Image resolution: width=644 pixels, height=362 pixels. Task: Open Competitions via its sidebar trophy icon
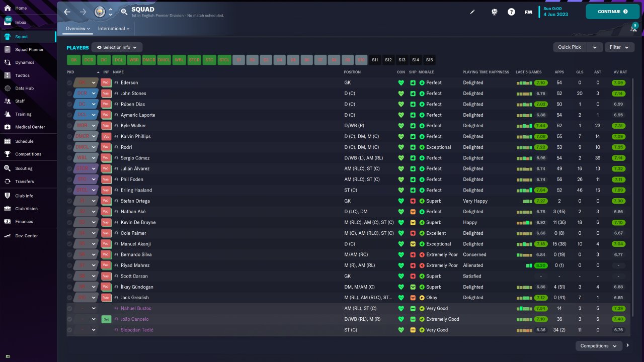(x=8, y=154)
